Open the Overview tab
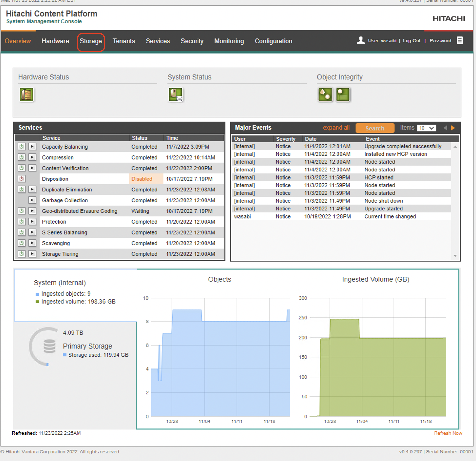This screenshot has width=476, height=461. pos(18,41)
